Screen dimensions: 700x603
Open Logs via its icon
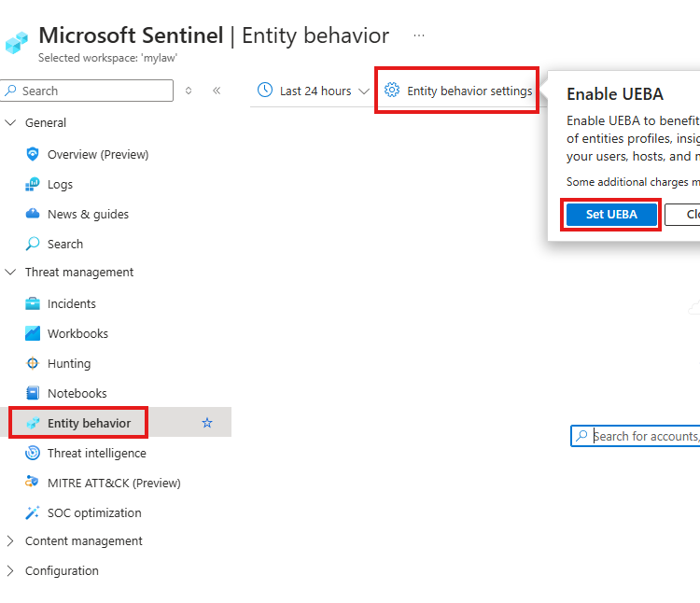point(33,184)
